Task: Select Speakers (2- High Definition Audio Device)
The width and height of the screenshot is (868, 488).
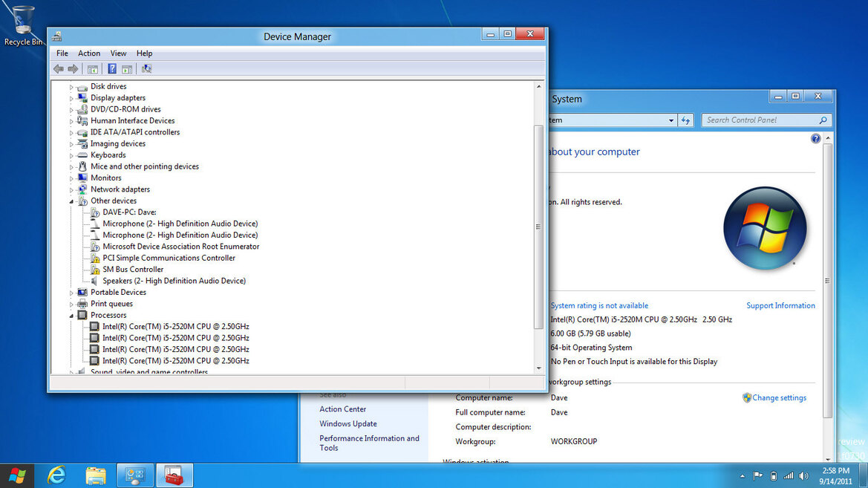Action: [174, 281]
